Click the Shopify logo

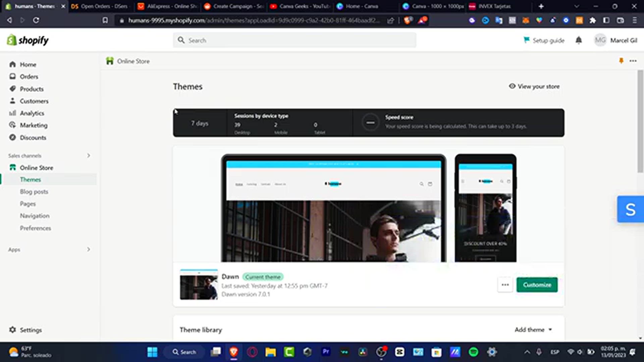[28, 40]
